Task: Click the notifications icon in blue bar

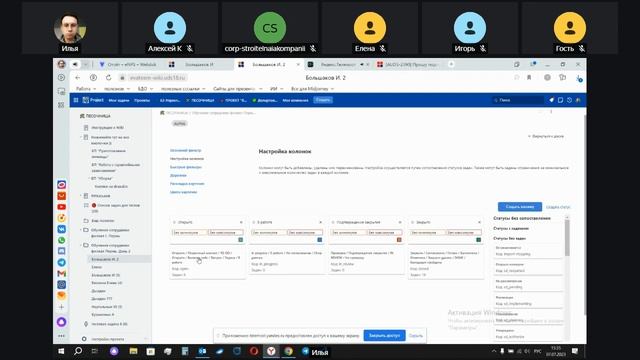Action: [x=551, y=100]
